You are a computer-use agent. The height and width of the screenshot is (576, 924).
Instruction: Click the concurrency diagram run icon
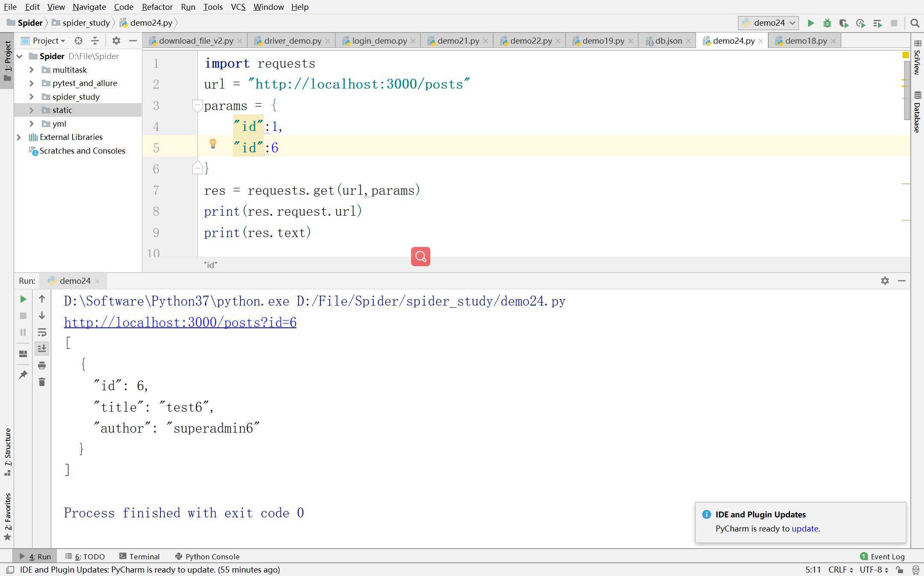click(x=877, y=23)
